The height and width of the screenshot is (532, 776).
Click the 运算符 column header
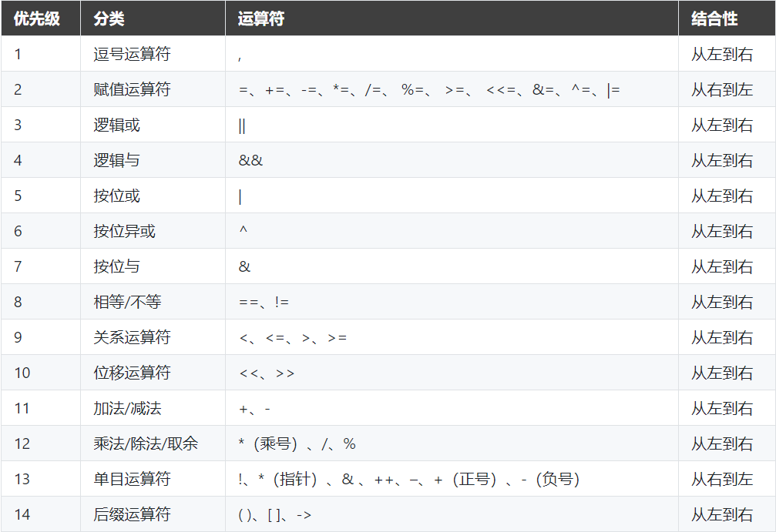(x=261, y=18)
